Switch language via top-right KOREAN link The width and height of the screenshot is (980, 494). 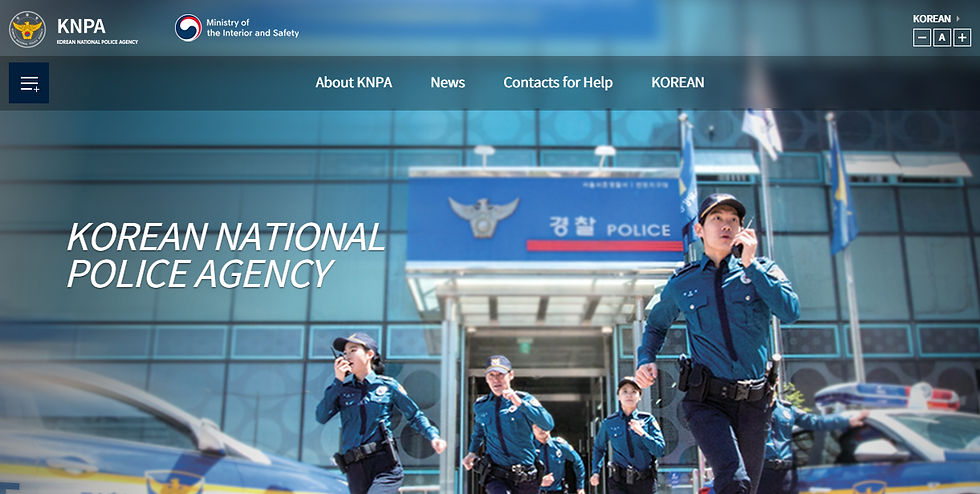[x=936, y=19]
